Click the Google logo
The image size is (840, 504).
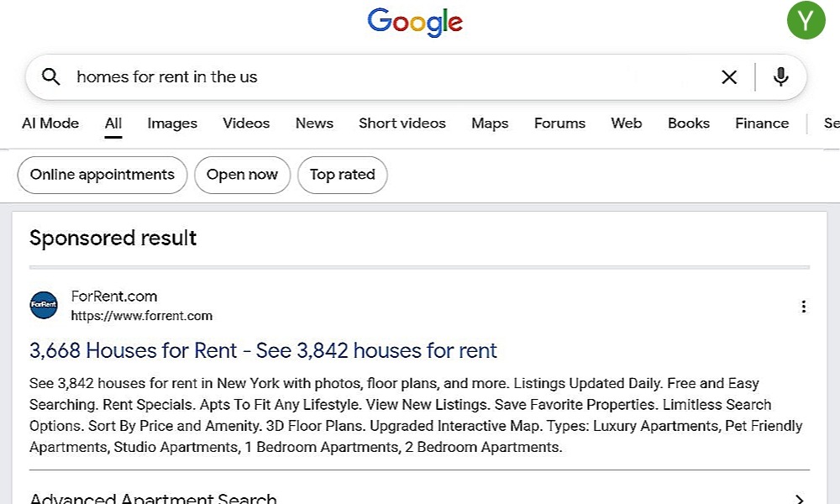[415, 22]
